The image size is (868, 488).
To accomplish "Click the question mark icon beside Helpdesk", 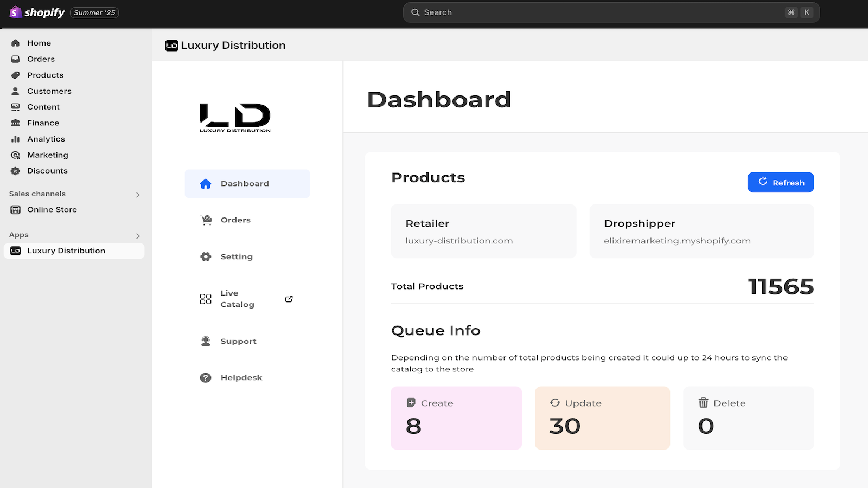I will click(x=206, y=378).
